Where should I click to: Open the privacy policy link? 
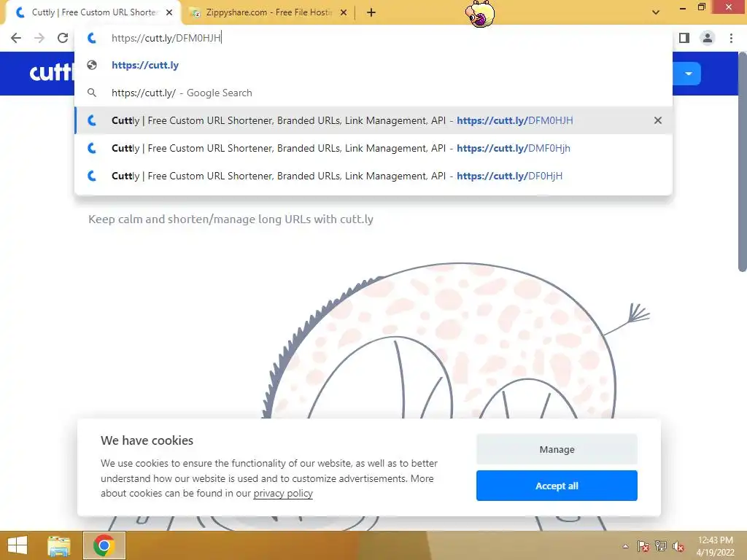point(283,494)
